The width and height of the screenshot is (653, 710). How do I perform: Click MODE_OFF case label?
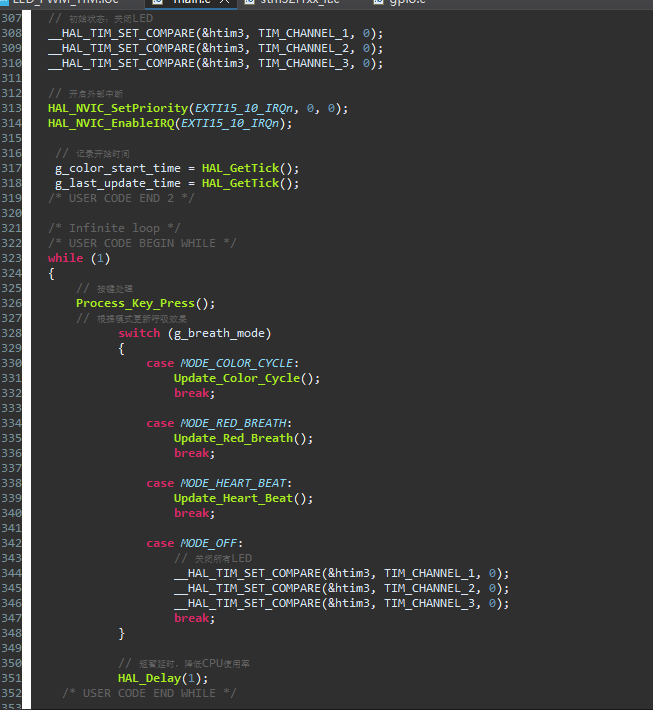tap(209, 543)
